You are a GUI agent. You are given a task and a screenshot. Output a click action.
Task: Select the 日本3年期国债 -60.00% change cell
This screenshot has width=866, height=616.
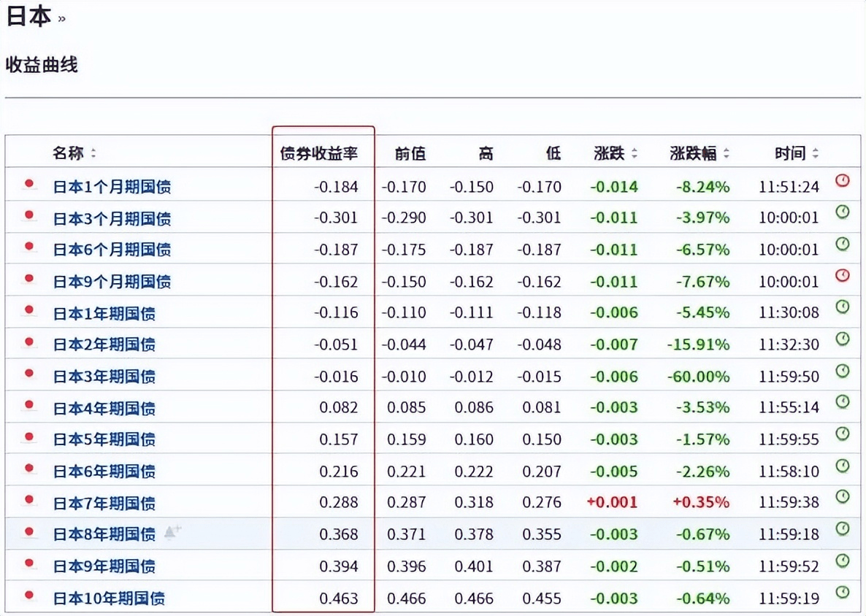[x=697, y=377]
